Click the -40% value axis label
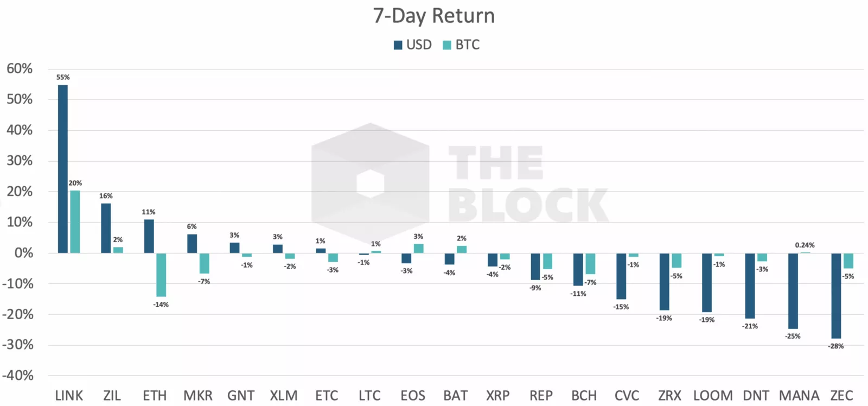Image resolution: width=868 pixels, height=406 pixels. click(x=18, y=376)
